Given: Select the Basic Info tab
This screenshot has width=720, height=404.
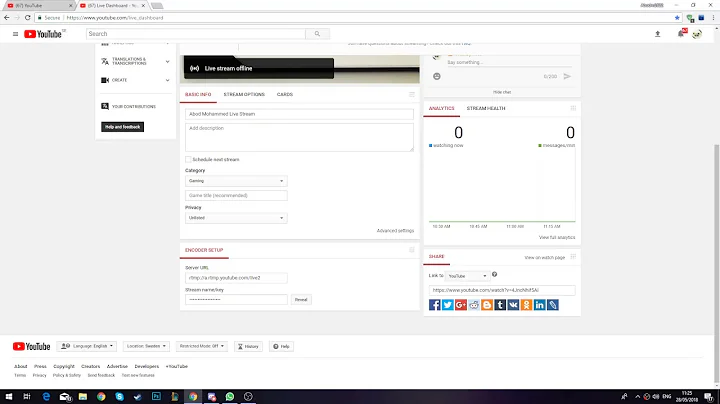Looking at the screenshot, I should coord(198,95).
